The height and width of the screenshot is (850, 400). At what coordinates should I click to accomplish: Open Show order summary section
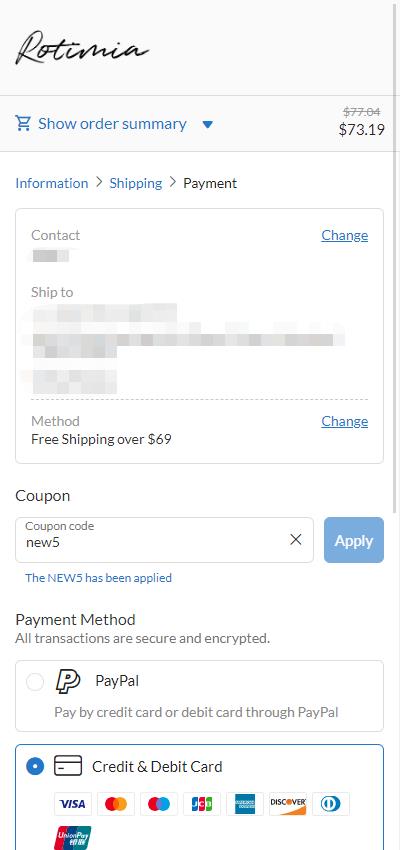(x=112, y=124)
